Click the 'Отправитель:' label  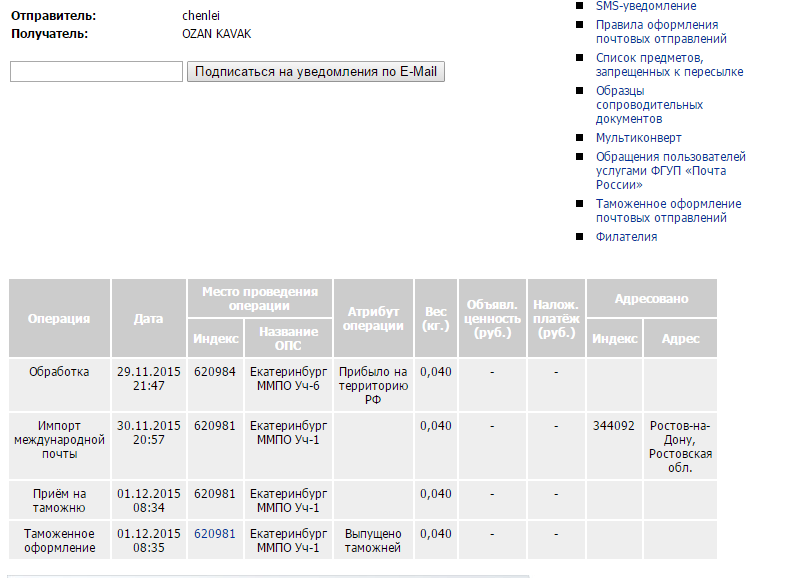(x=53, y=16)
